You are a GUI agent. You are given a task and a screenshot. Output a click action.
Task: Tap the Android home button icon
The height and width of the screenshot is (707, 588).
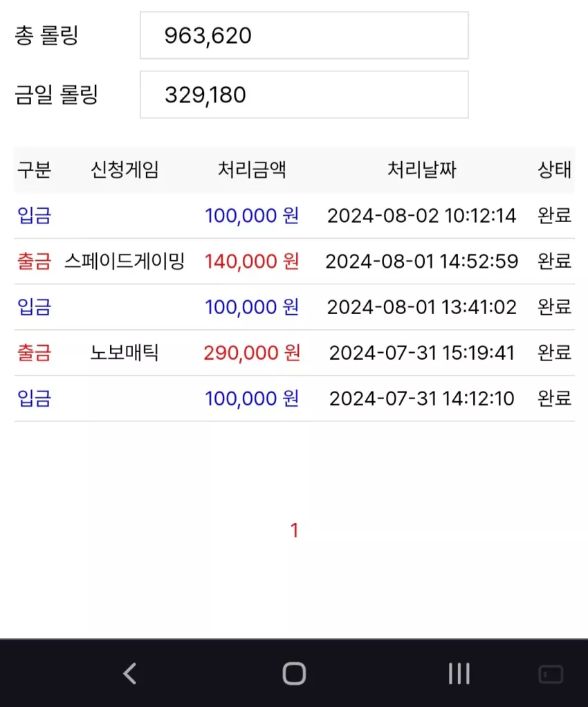[294, 674]
